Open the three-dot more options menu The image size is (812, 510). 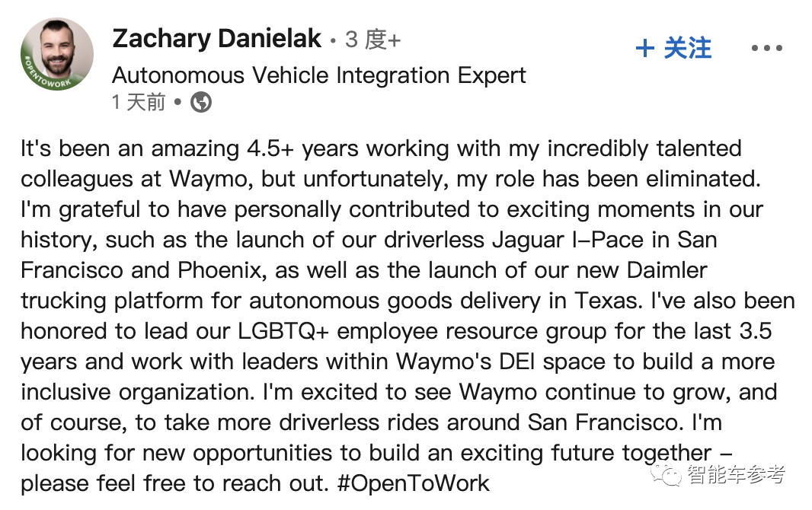(766, 49)
